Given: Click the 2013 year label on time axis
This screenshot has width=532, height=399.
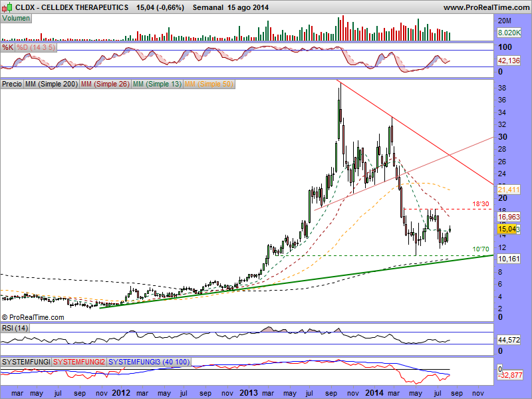Looking at the screenshot, I should pyautogui.click(x=249, y=393).
